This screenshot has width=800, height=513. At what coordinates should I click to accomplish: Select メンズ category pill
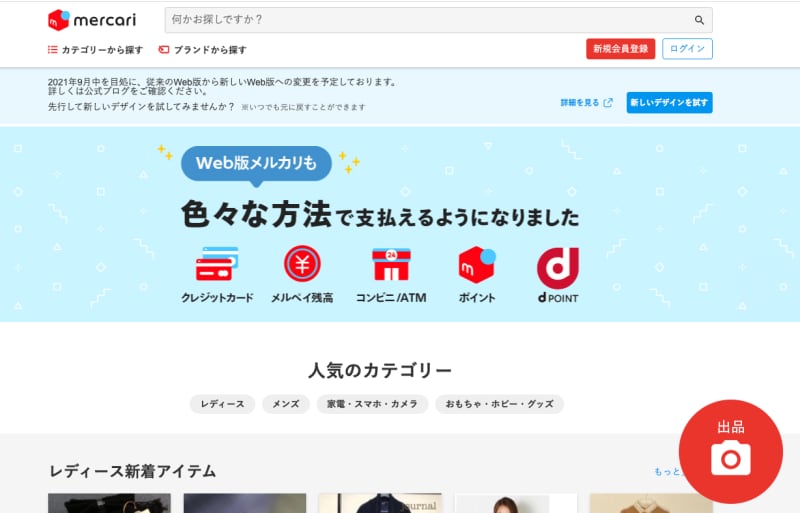(x=286, y=404)
